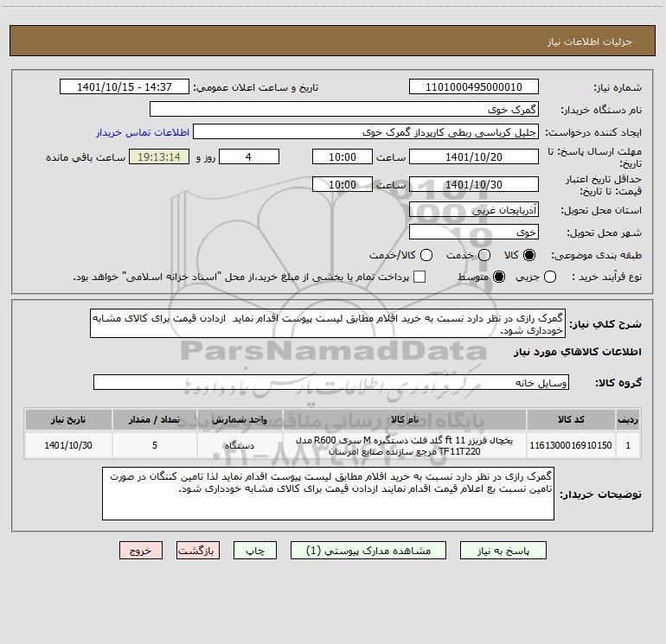
Task: Click the need number field 1101000495000010
Action: pos(474,86)
